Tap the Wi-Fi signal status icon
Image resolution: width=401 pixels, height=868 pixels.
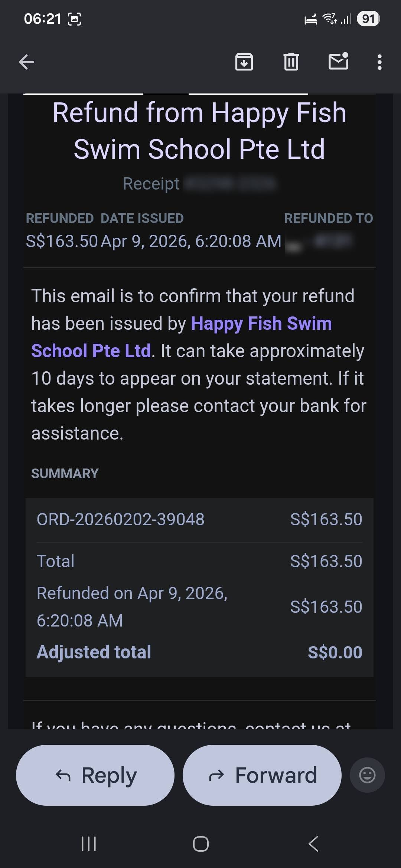point(329,19)
